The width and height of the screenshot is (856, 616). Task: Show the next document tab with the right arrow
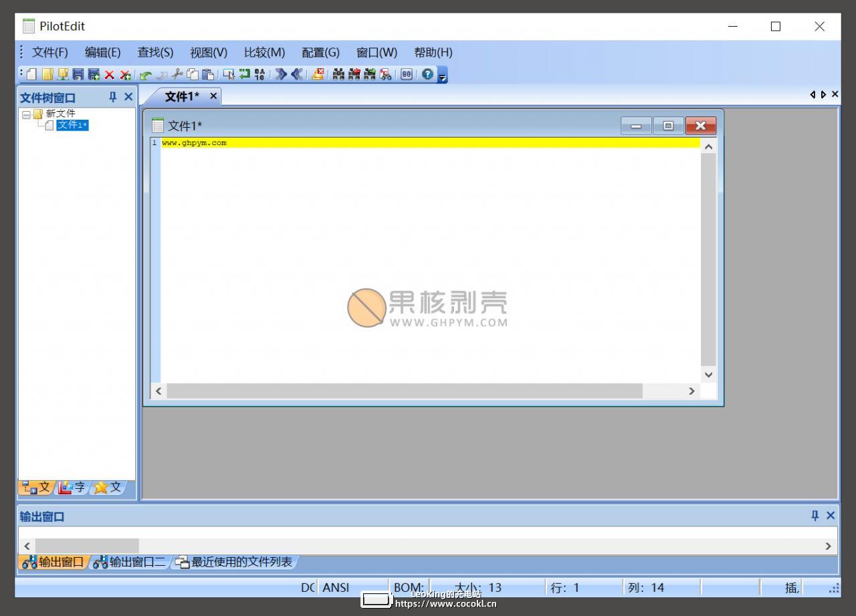coord(823,95)
